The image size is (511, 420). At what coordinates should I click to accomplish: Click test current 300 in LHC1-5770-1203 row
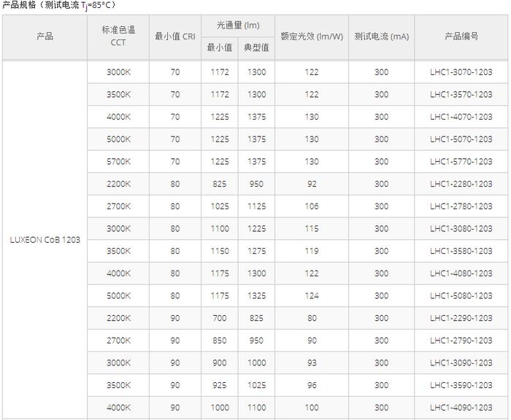pyautogui.click(x=381, y=161)
